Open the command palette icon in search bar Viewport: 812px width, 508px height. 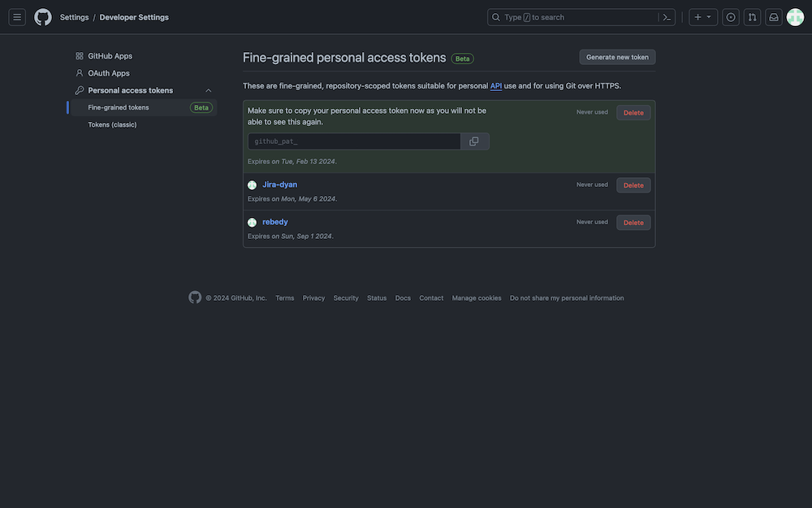(x=667, y=17)
